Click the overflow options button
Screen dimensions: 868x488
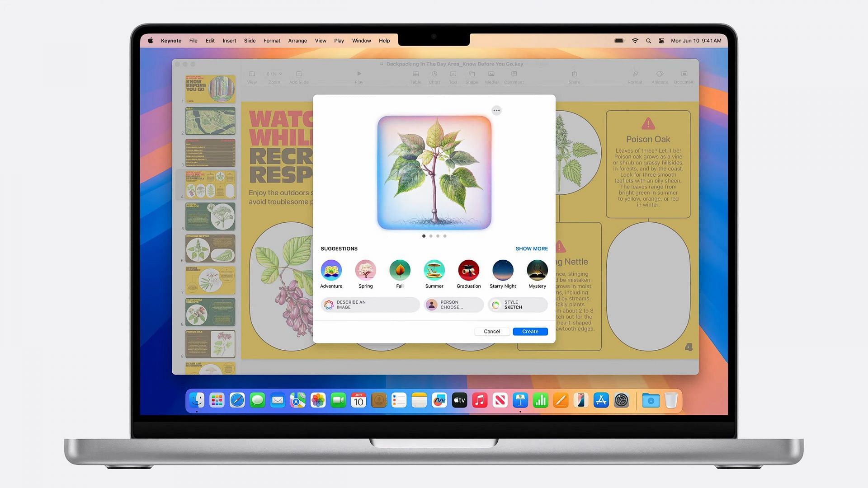pos(496,110)
